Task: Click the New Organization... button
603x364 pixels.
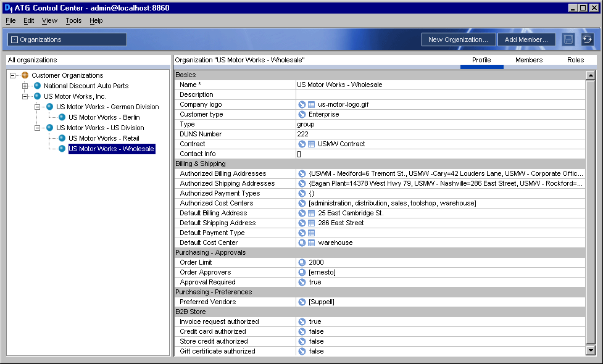Action: click(458, 39)
